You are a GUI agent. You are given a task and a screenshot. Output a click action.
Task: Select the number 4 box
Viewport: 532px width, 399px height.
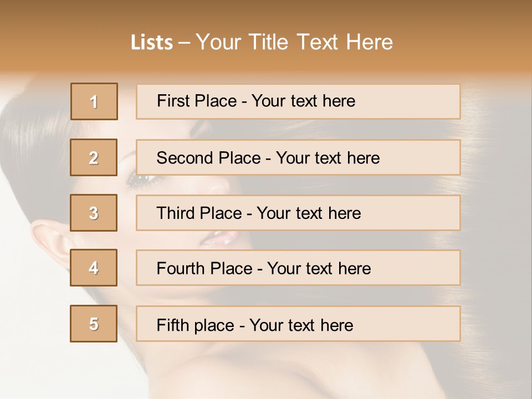[x=94, y=268]
